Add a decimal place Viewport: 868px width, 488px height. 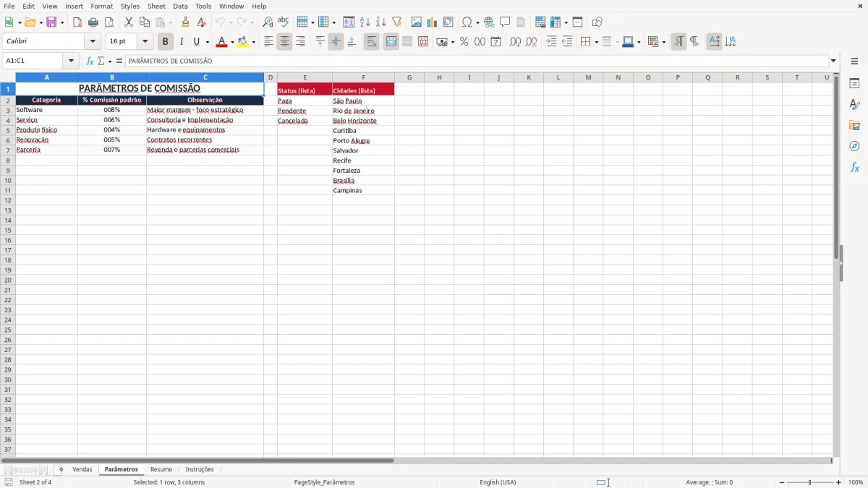coord(515,42)
